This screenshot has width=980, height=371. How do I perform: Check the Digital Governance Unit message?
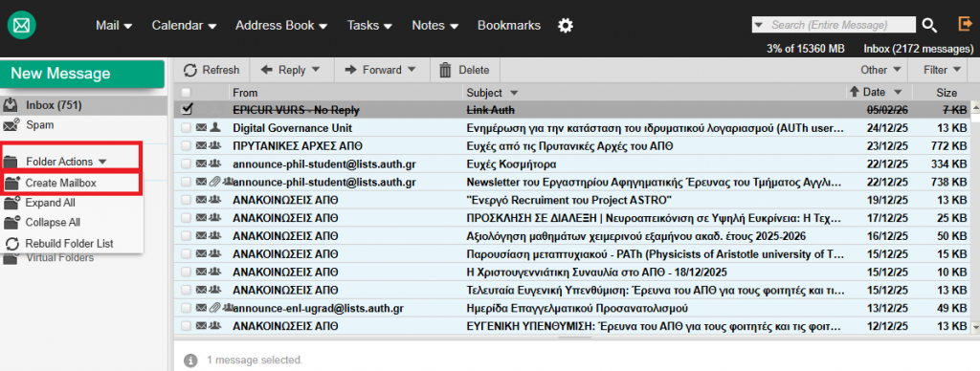pyautogui.click(x=187, y=128)
